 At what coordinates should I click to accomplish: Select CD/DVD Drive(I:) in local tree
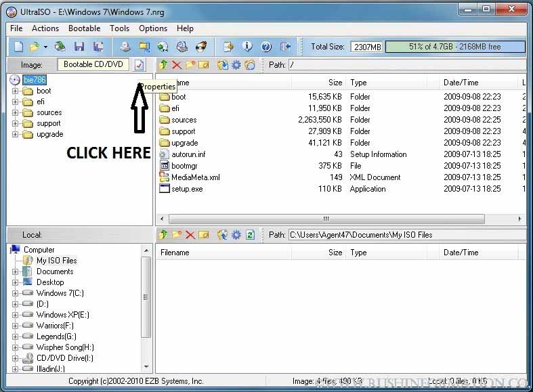tap(64, 358)
